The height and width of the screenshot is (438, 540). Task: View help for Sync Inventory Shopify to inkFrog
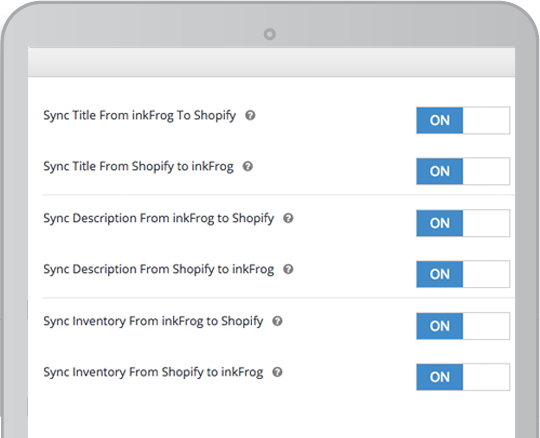277,372
